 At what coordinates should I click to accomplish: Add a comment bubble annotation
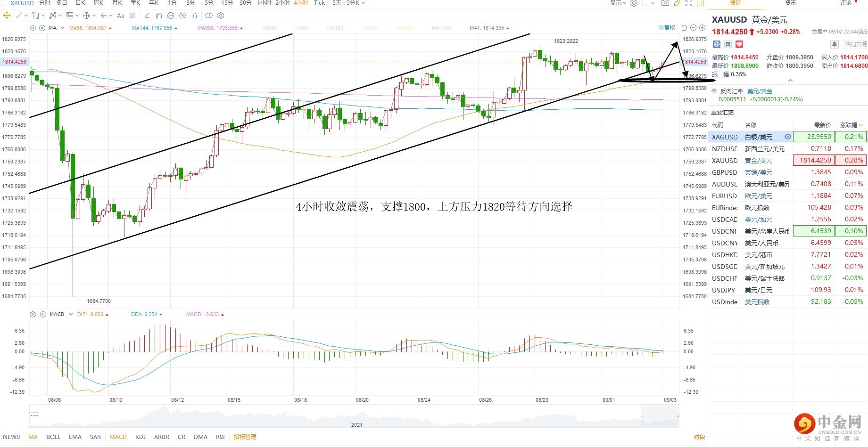(x=132, y=16)
